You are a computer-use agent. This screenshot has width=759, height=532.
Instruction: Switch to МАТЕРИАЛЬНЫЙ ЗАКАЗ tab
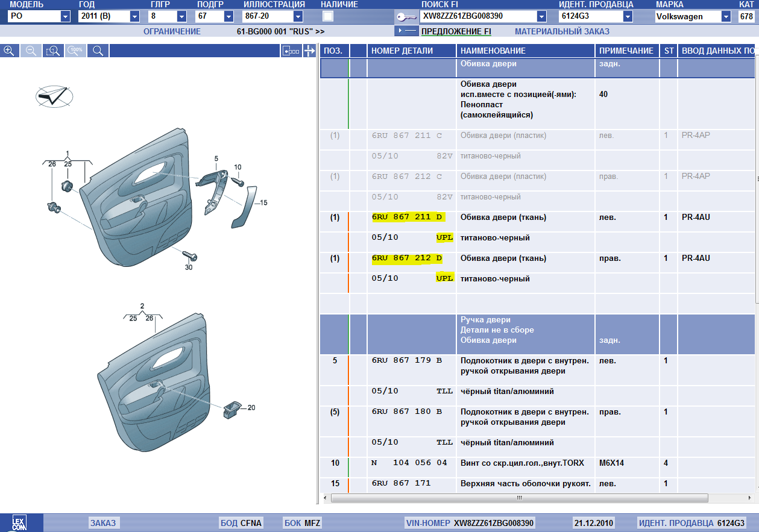tap(562, 31)
